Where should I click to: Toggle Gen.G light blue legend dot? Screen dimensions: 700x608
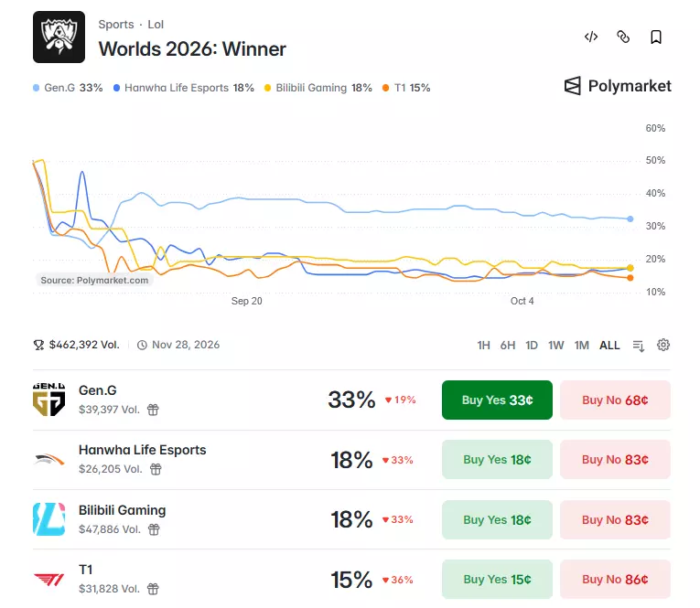(37, 88)
